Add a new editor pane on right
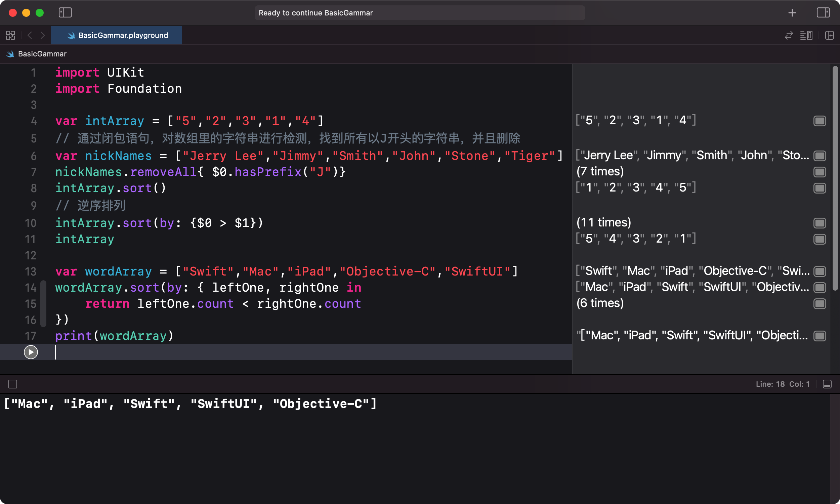The image size is (840, 504). click(829, 35)
